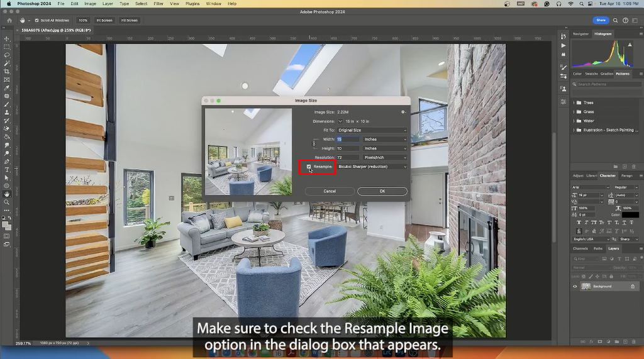644x359 pixels.
Task: Expand the Trees pattern folder
Action: point(574,102)
